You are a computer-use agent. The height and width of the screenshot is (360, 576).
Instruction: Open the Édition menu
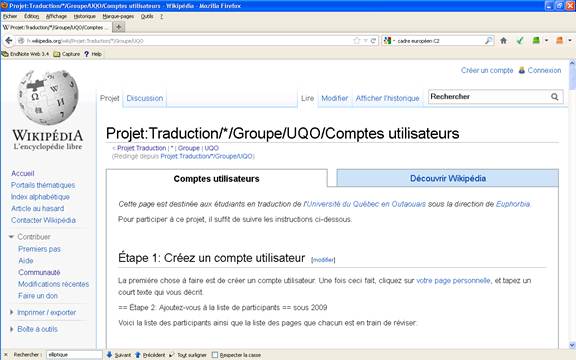click(x=32, y=17)
